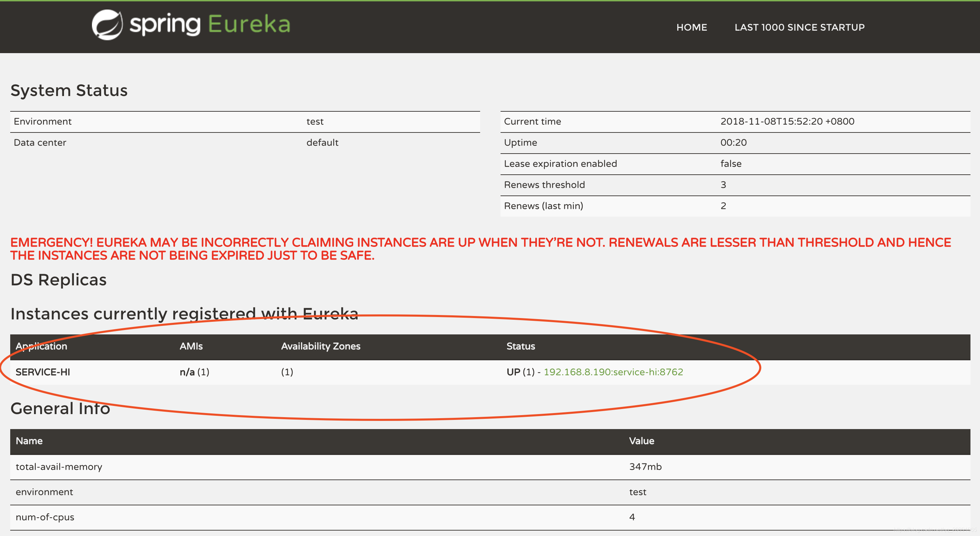Open the 192.168.8.190:service-hi:8762 instance link
This screenshot has height=536, width=980.
click(613, 372)
